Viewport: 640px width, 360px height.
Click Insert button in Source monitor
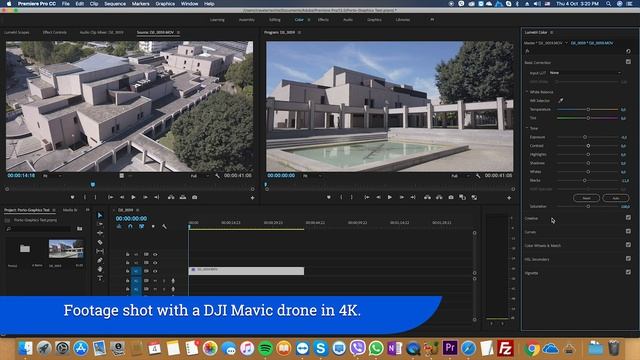tap(171, 197)
